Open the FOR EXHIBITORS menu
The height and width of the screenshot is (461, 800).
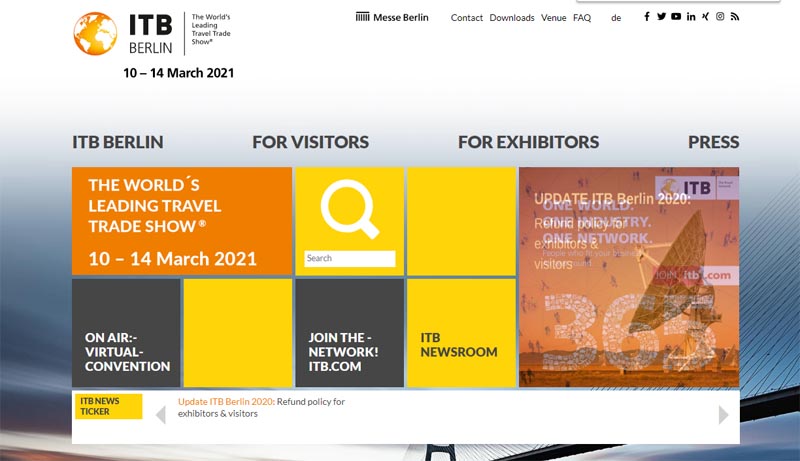click(528, 142)
